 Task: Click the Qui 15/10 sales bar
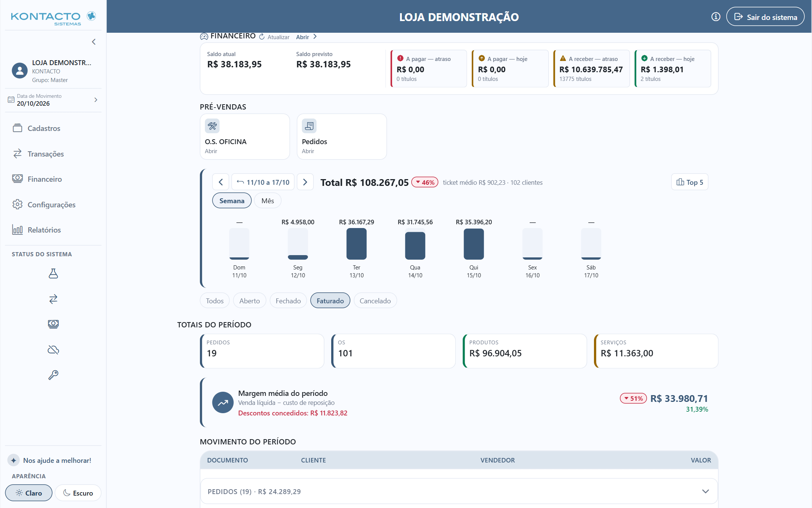[x=474, y=244]
